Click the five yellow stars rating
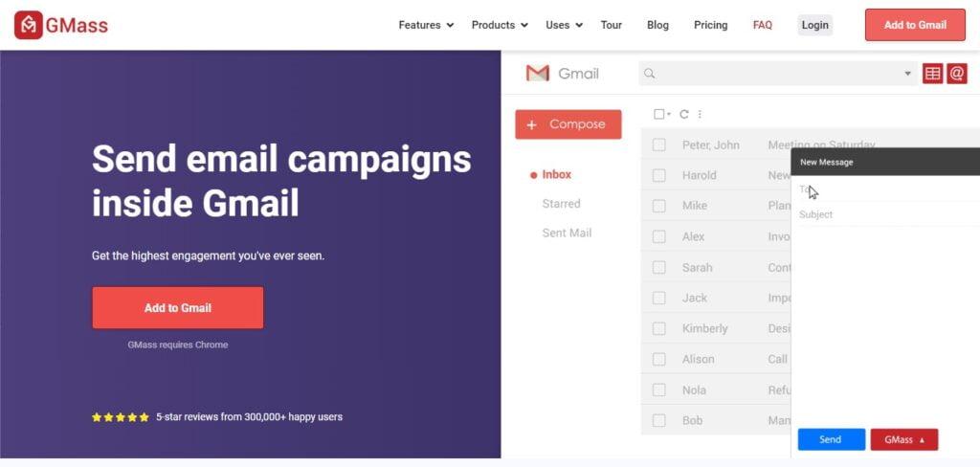 click(x=121, y=417)
